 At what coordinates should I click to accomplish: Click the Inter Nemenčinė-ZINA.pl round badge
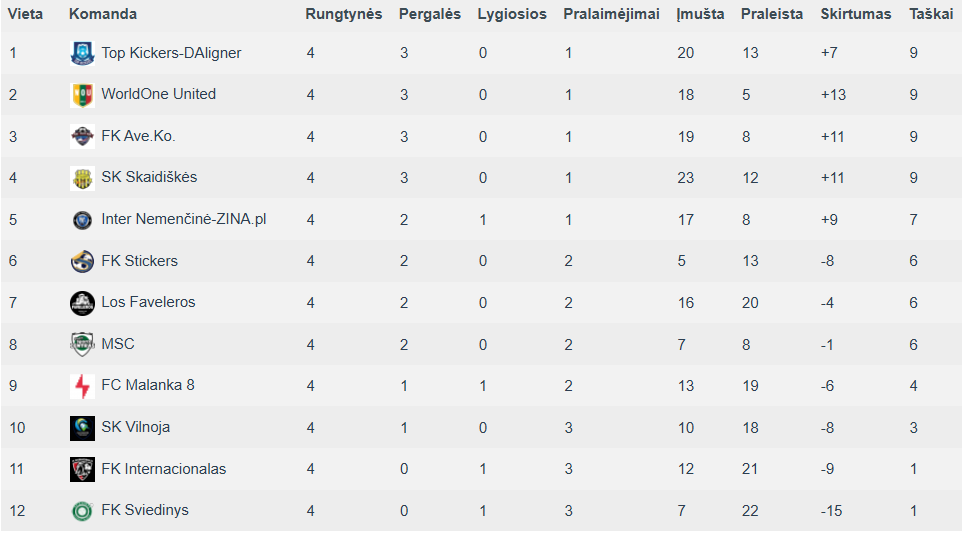82,220
